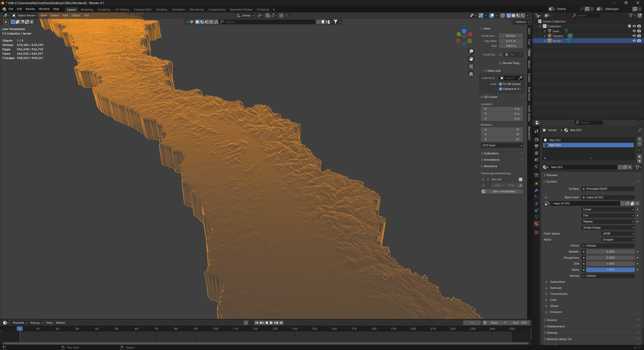Switch orthographic/perspective grid icon

[471, 74]
